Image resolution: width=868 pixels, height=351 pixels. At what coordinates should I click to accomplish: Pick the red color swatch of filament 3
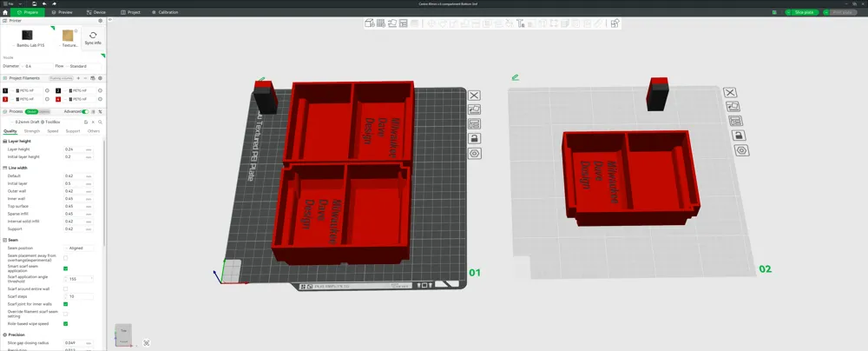(5, 99)
